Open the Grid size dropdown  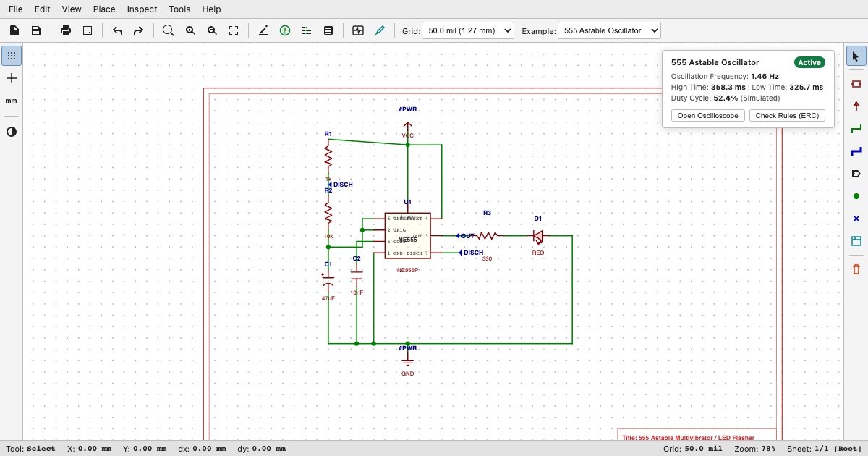(468, 30)
